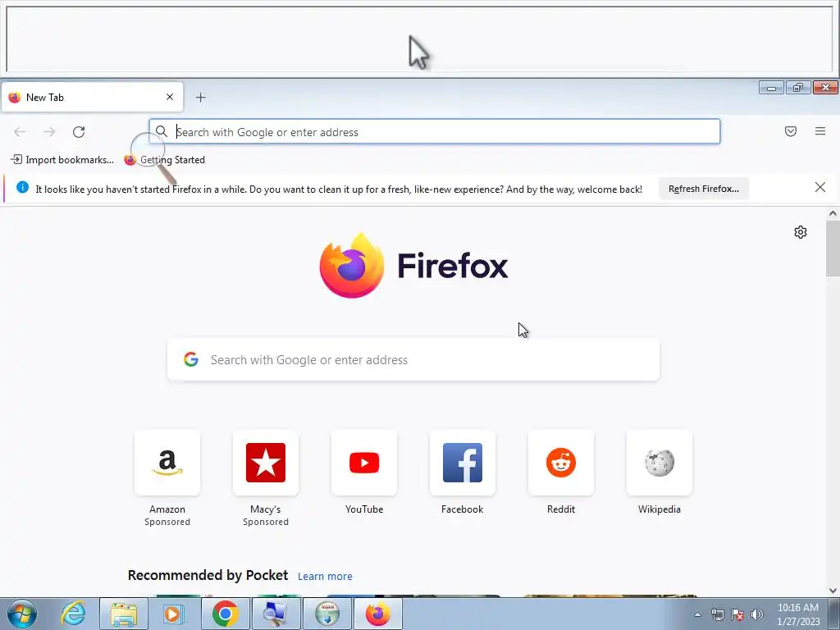Click the Refresh Firefox button

[703, 189]
